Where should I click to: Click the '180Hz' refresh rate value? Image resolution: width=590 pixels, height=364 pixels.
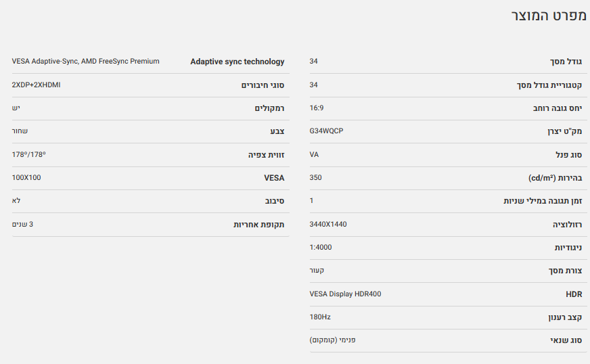[x=319, y=317]
